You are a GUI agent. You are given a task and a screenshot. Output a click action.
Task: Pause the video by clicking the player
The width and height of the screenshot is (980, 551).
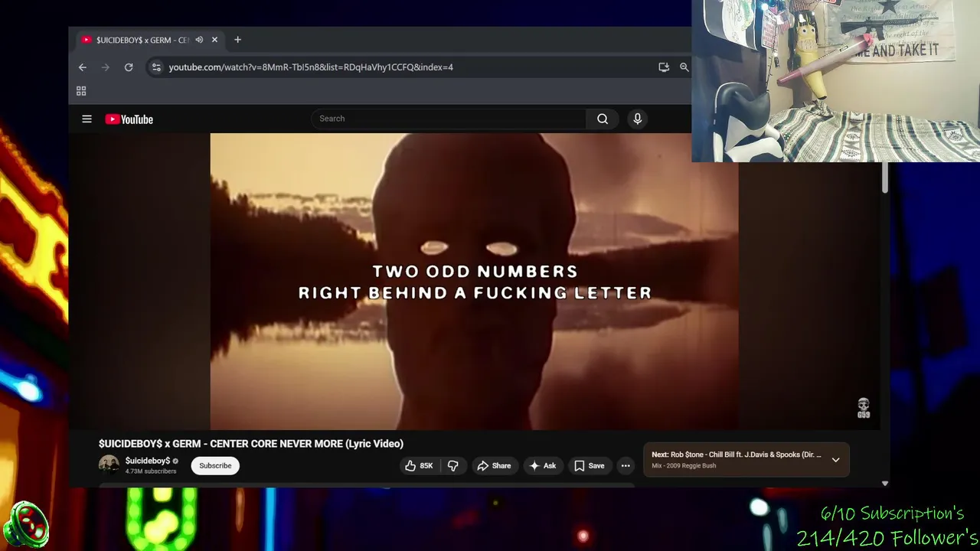coord(475,282)
